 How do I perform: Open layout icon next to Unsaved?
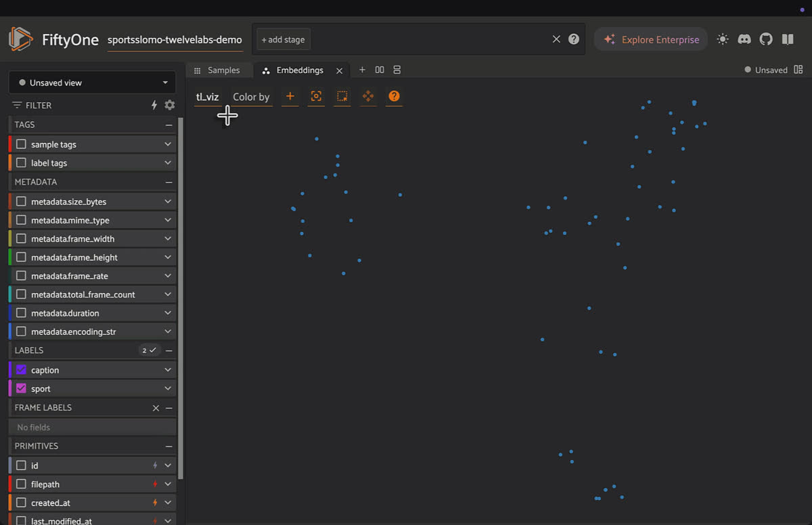pyautogui.click(x=798, y=70)
